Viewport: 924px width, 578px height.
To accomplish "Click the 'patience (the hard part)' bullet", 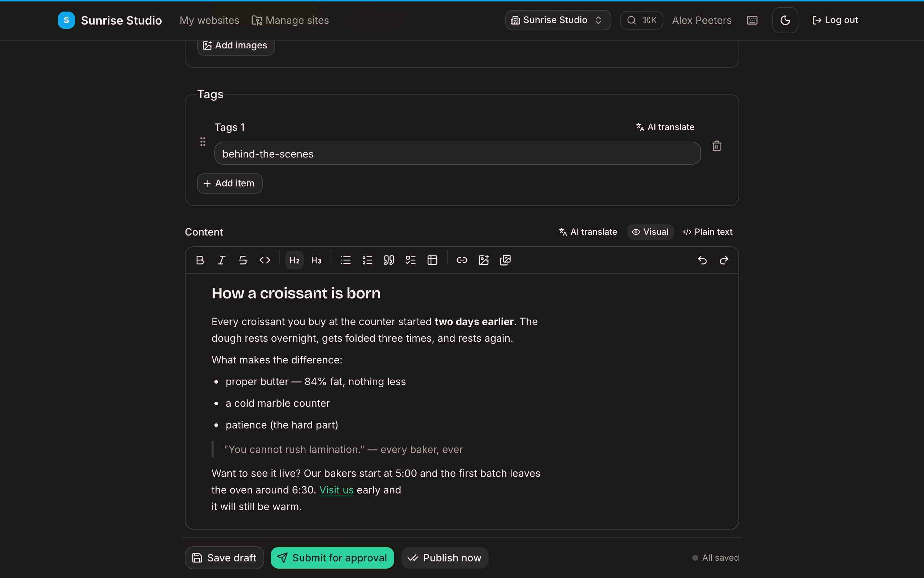I will 282,425.
